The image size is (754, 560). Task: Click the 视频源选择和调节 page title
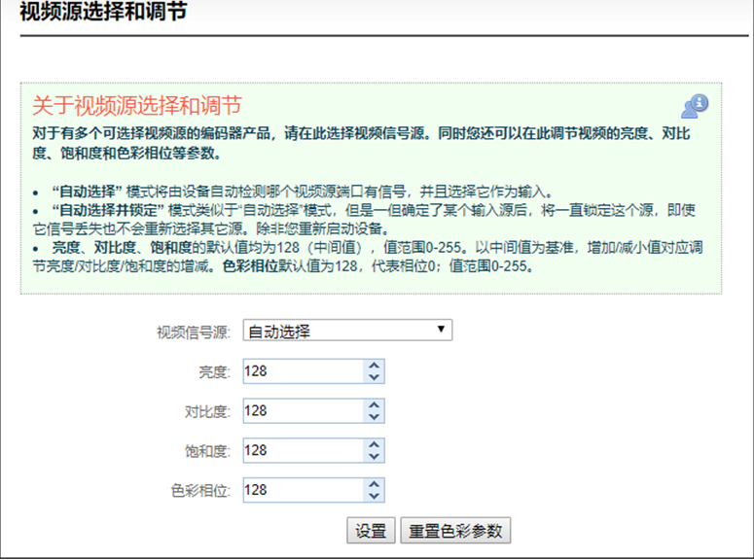[x=102, y=13]
